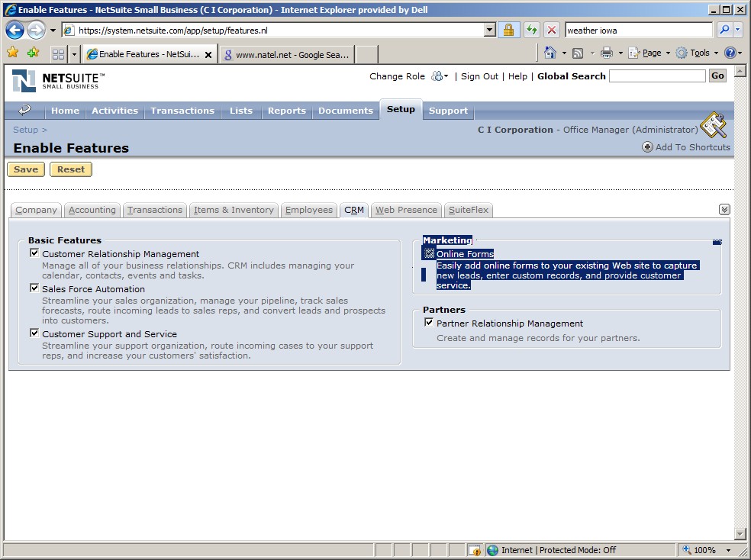Click the NetSuite Small Business logo
Screen dimensions: 751x560
(x=57, y=80)
